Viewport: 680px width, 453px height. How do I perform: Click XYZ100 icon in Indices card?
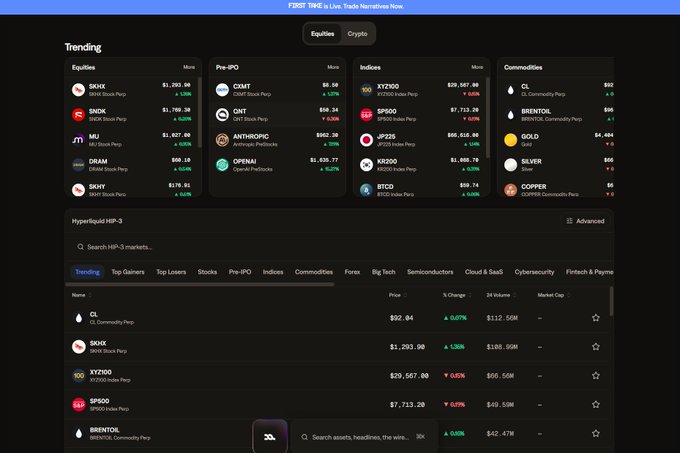coord(366,90)
